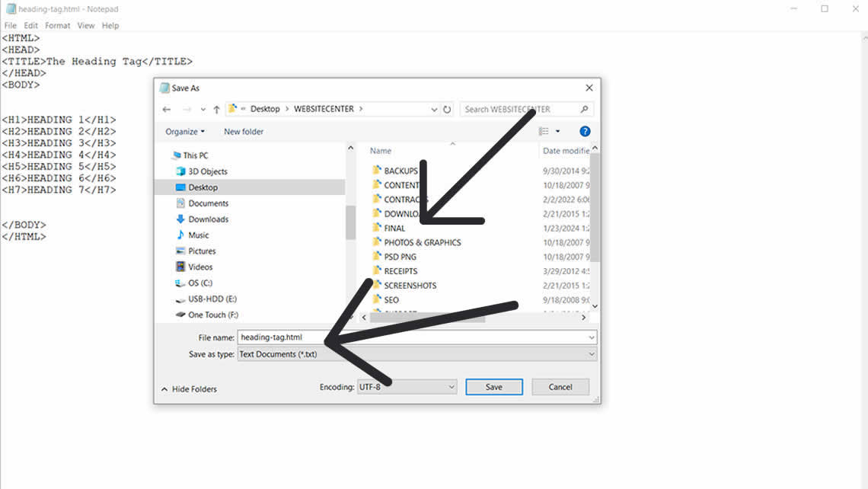Open Notepad Format menu
Screen dimensions: 868x489
(58, 25)
